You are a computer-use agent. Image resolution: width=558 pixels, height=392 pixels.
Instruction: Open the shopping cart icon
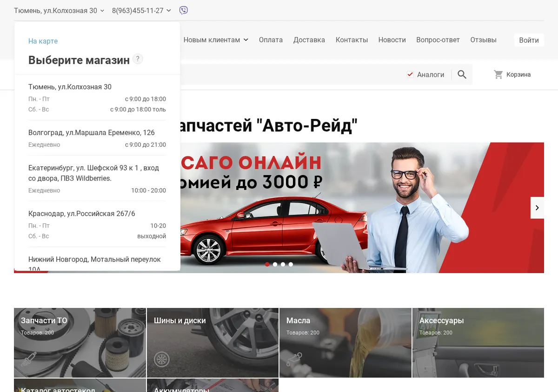pyautogui.click(x=498, y=74)
